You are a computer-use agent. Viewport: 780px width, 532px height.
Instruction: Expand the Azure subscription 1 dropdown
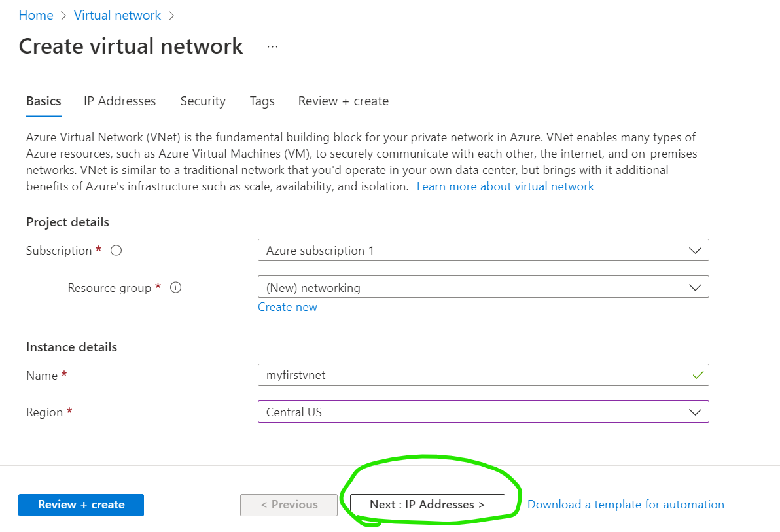coord(483,251)
